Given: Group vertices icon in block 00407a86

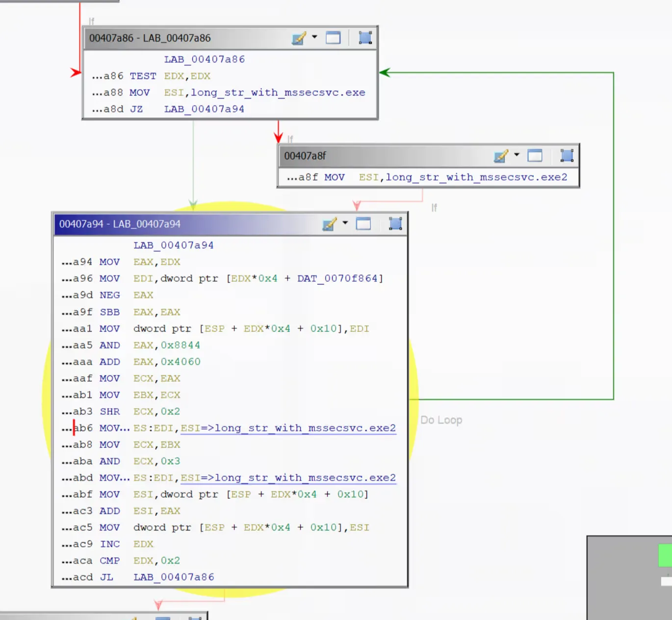Looking at the screenshot, I should 365,38.
